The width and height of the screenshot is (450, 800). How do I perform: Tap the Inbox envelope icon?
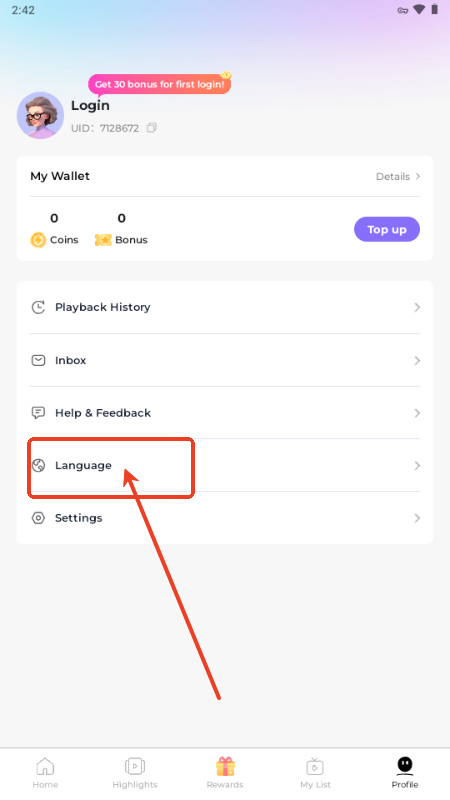38,360
